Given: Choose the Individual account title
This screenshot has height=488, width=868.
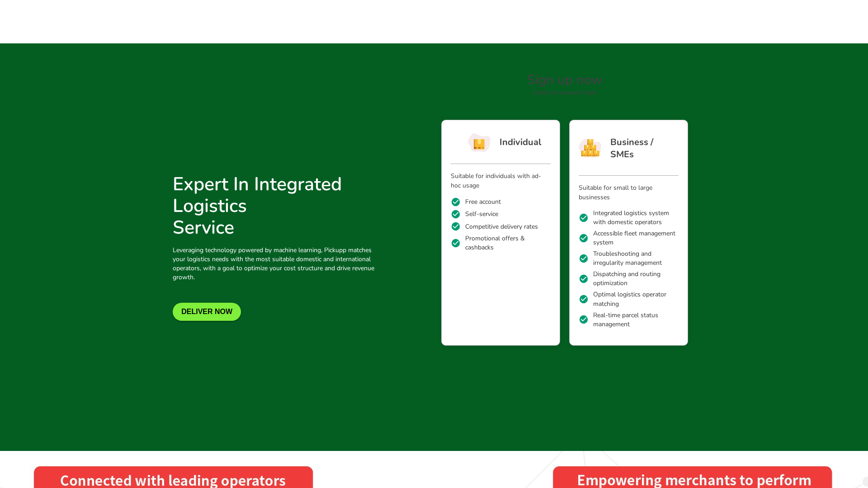Looking at the screenshot, I should click(x=520, y=142).
